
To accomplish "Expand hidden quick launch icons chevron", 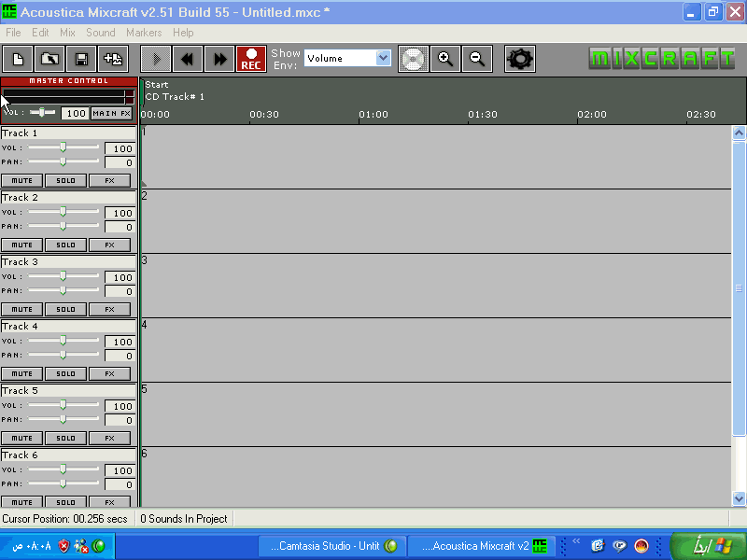I will [576, 540].
